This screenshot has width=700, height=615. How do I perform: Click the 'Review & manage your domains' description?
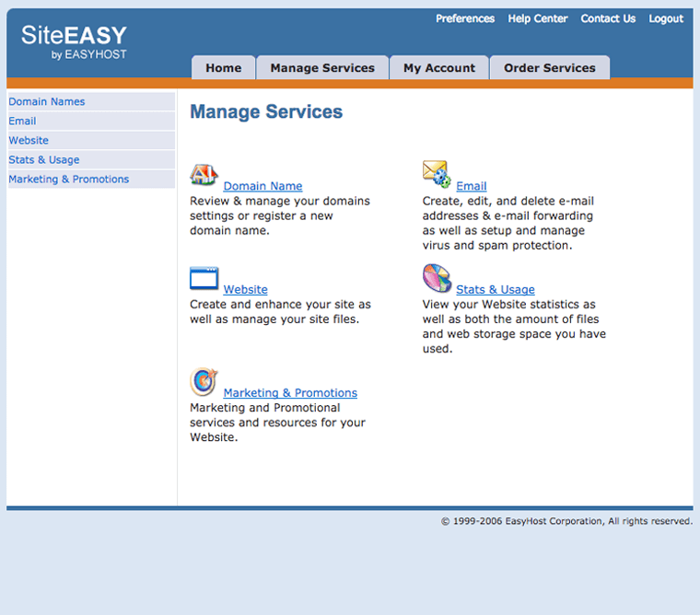pyautogui.click(x=280, y=216)
